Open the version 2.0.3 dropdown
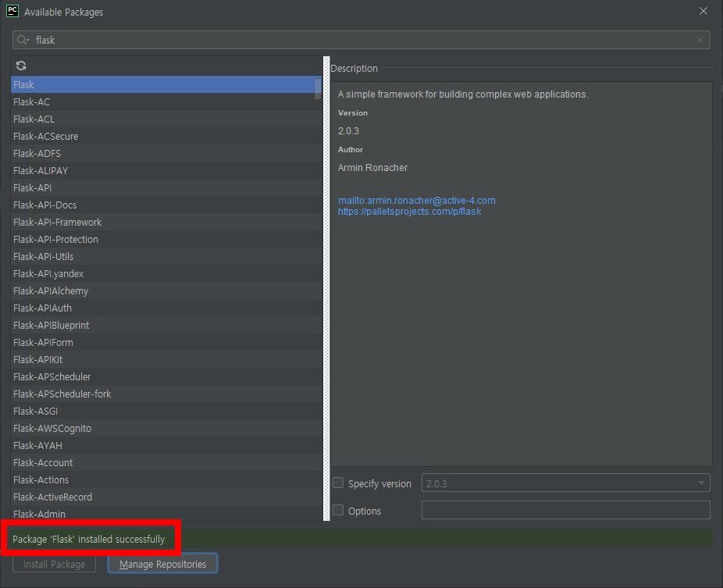This screenshot has width=723, height=588. 566,483
